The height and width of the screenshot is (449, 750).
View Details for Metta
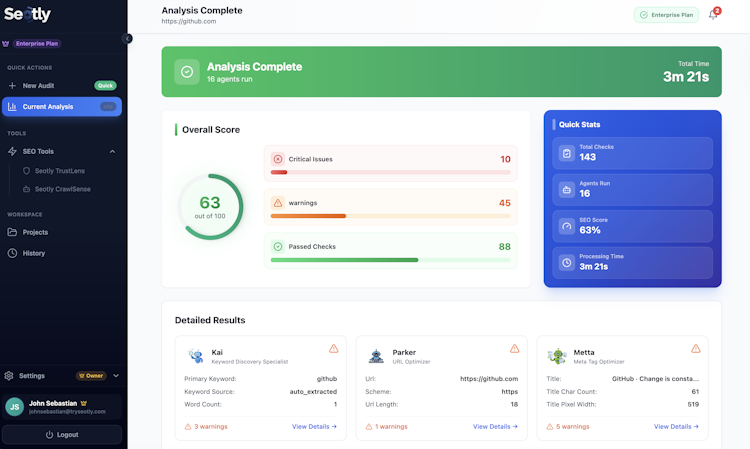676,427
